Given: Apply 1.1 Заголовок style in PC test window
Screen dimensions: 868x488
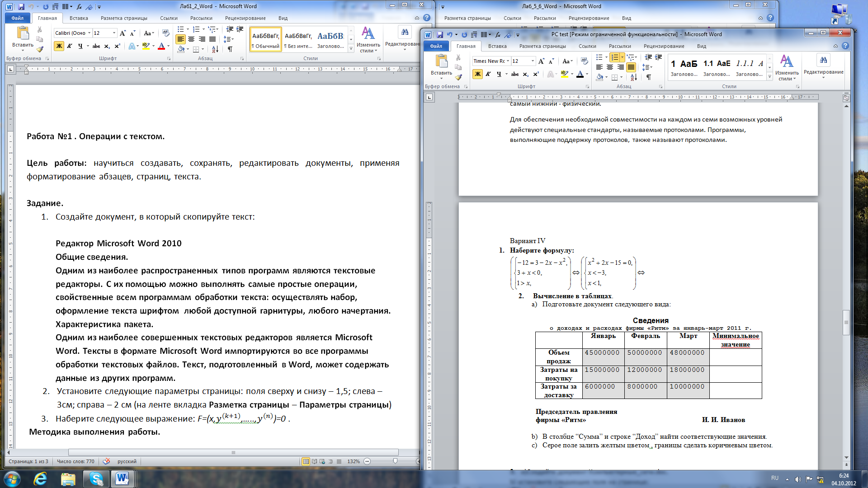Looking at the screenshot, I should [717, 67].
